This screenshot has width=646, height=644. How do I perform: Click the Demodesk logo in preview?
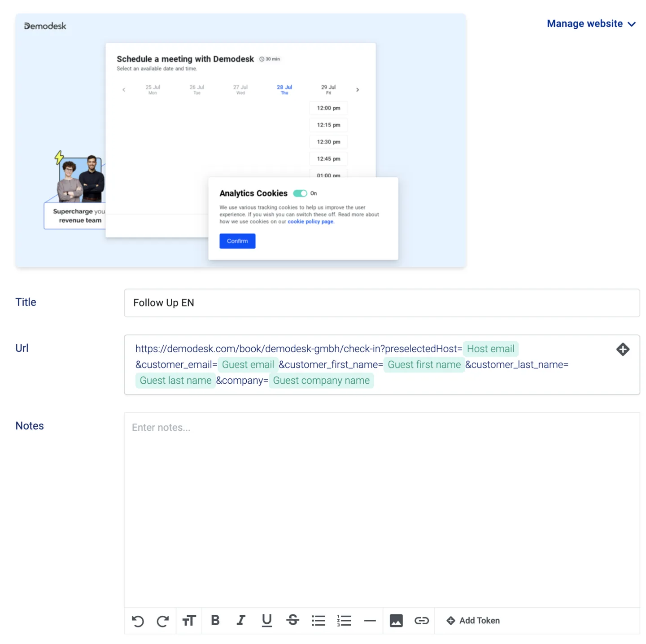tap(45, 26)
